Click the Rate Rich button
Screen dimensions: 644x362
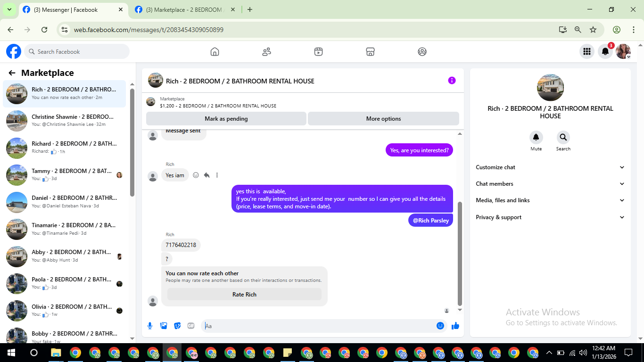point(244,295)
